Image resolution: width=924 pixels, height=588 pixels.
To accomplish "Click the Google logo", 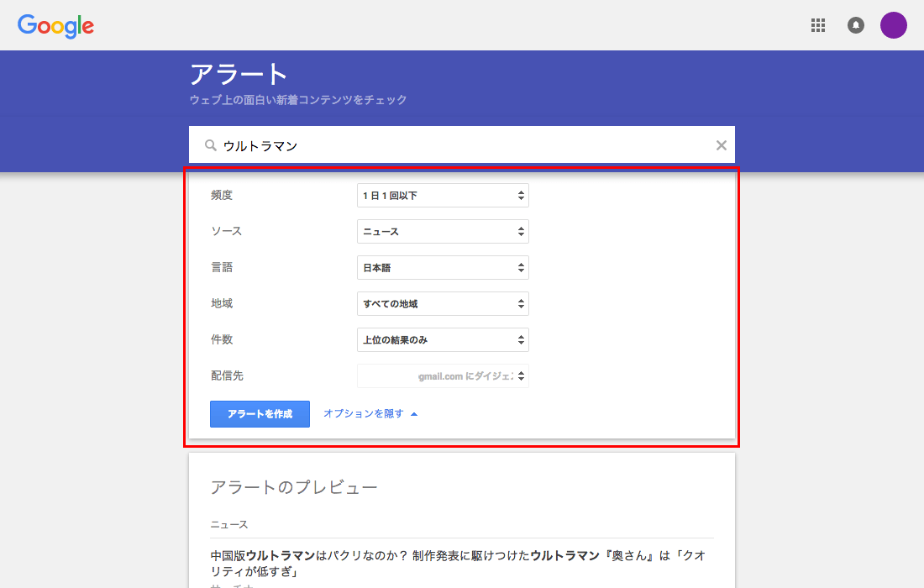I will (x=56, y=26).
